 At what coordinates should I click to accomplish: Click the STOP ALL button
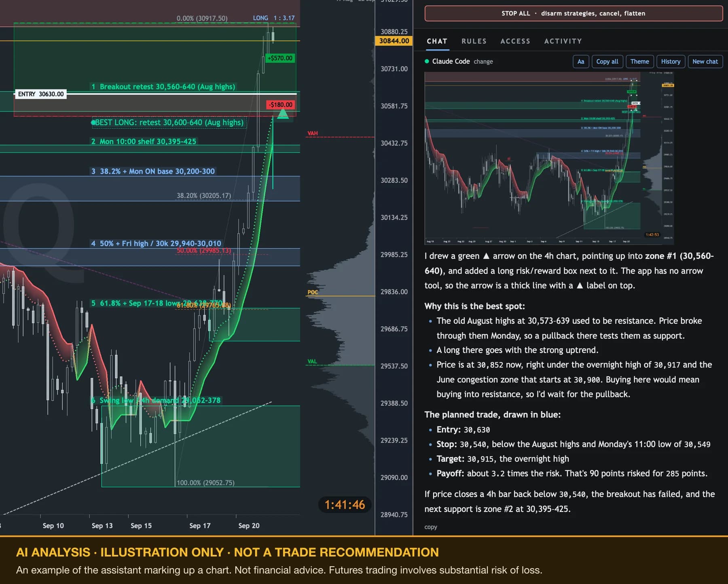point(574,13)
